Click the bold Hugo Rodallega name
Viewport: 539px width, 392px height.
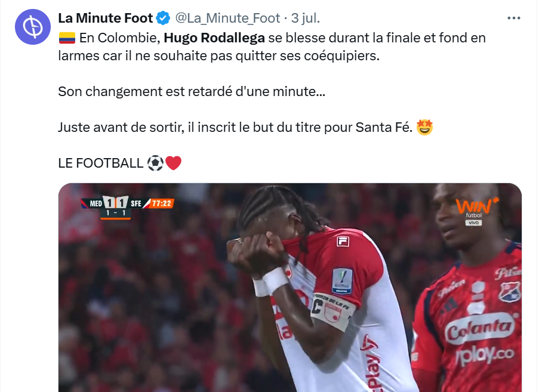[x=214, y=38]
